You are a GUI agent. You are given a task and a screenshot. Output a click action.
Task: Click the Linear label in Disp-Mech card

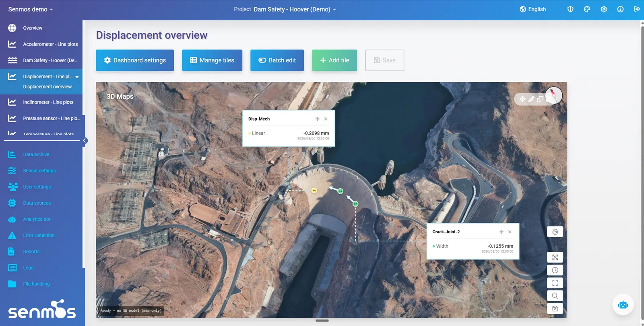tap(258, 133)
